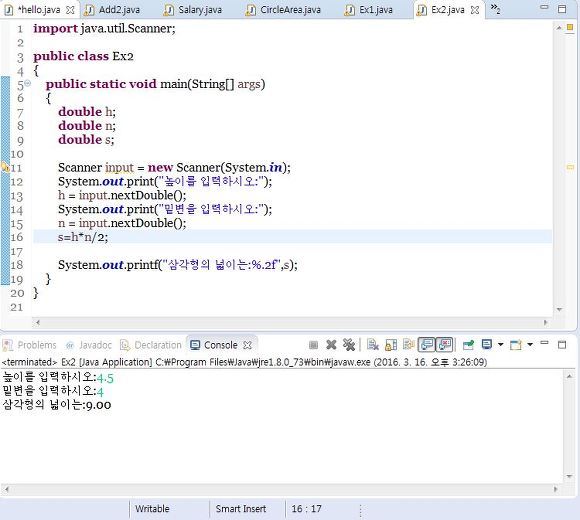Screen dimensions: 580x520
Task: Click the System.out.printf line 18
Action: [x=178, y=265]
